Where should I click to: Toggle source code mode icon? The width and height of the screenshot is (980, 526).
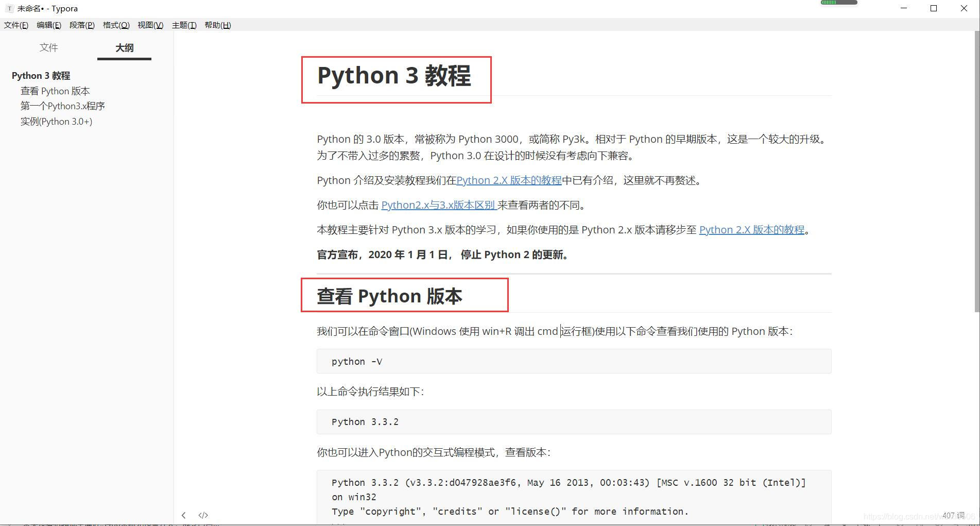(x=203, y=515)
